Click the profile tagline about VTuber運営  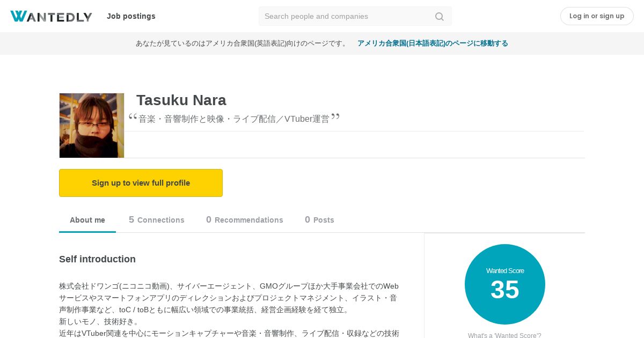point(234,119)
